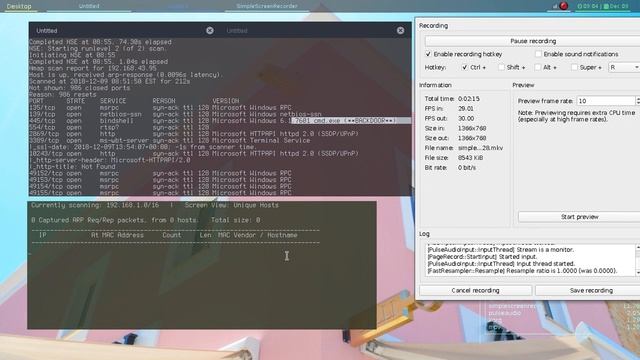Click the Dec 09 date in the top panel
640x360 pixels.
click(x=617, y=6)
